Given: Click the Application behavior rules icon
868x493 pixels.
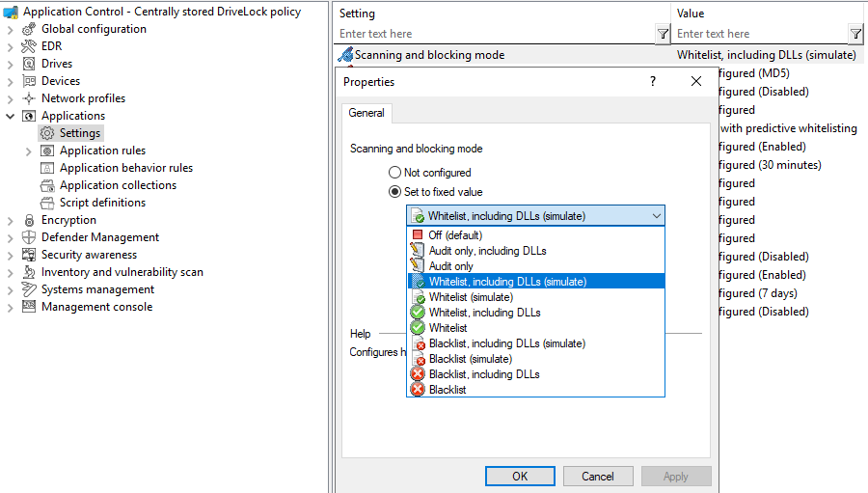Looking at the screenshot, I should click(x=47, y=168).
